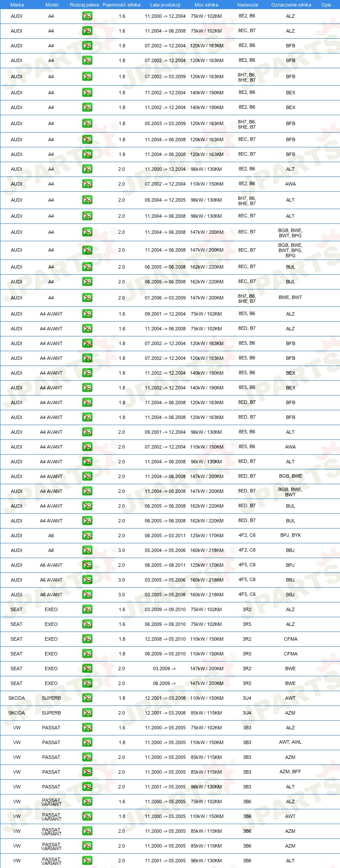Click fuel icon in Audi A6 3.0 4F2 row
340x868 pixels.
click(x=87, y=550)
